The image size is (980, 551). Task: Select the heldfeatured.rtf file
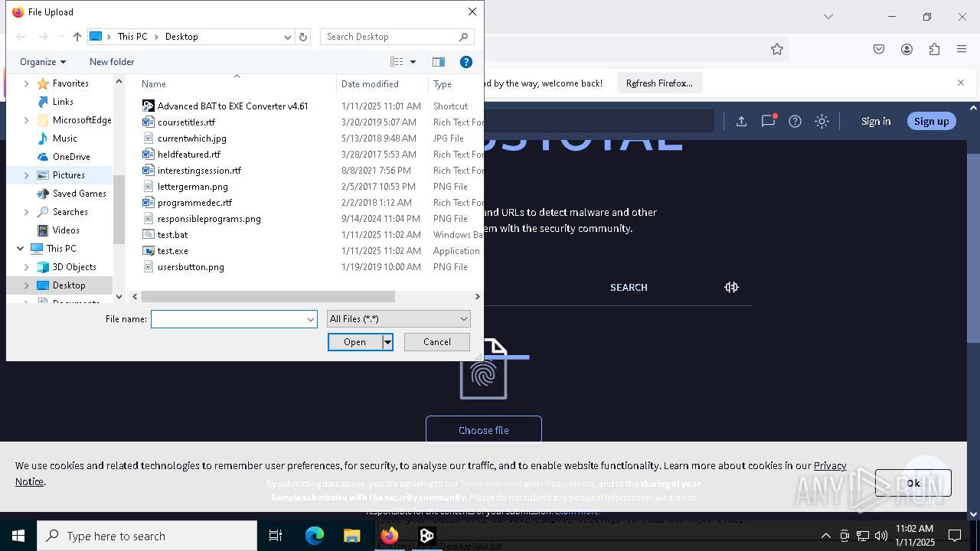188,155
